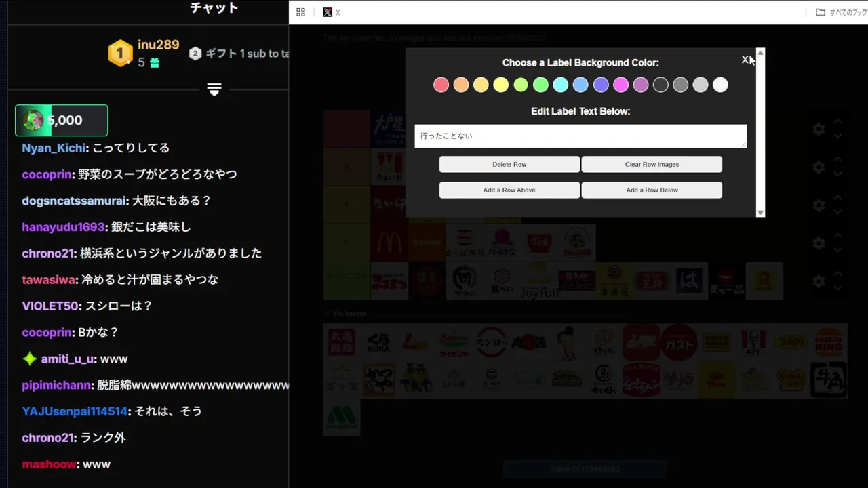868x488 pixels.
Task: Move the Joyful row down with its chevron
Action: point(837,288)
